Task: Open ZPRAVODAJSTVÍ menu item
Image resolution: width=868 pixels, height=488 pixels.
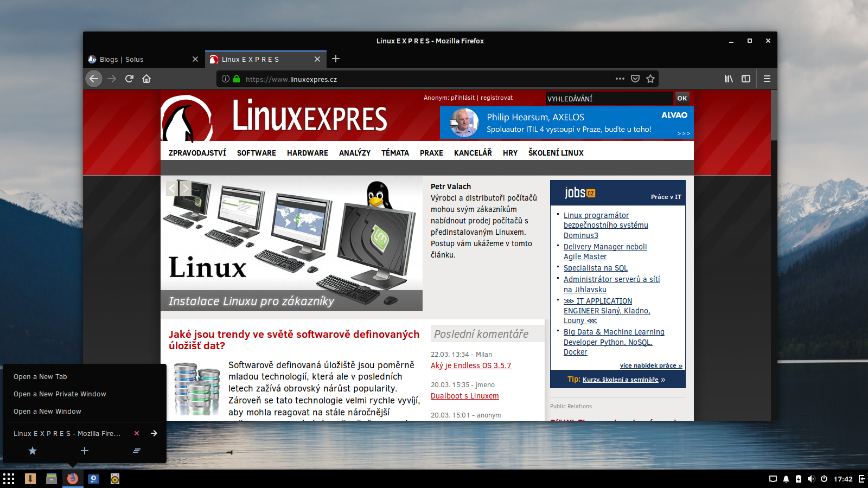Action: click(197, 153)
